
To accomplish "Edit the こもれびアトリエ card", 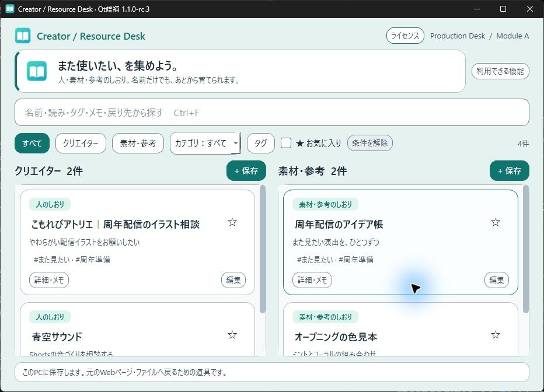I will coord(233,280).
